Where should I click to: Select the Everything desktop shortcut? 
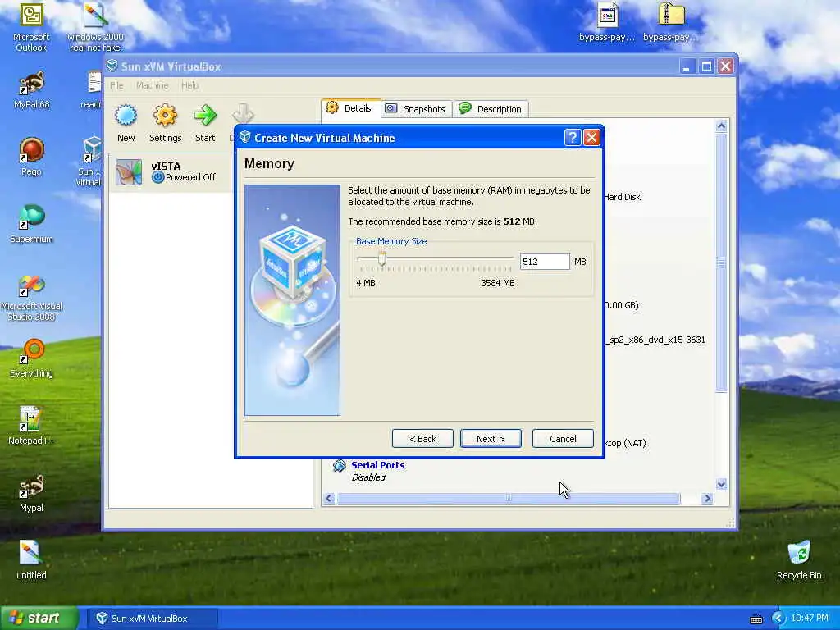pyautogui.click(x=31, y=358)
